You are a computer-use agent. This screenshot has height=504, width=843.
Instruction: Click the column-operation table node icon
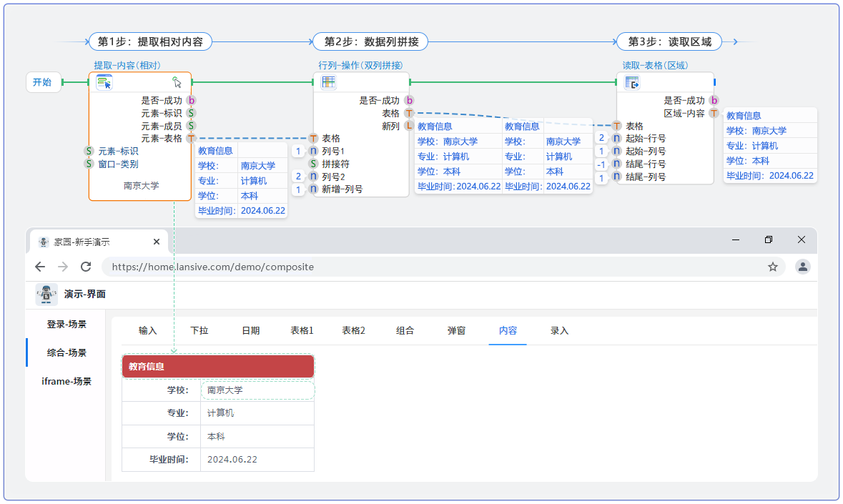(328, 82)
